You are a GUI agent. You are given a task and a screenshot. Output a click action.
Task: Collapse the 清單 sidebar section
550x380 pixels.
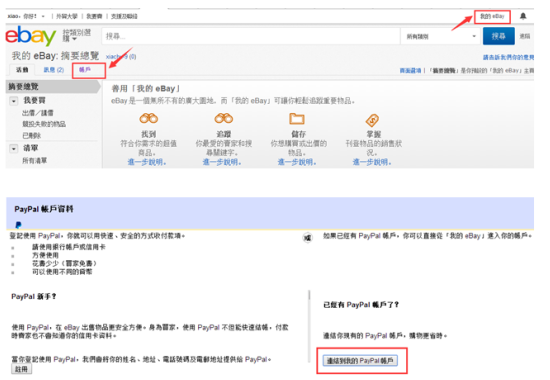pos(14,148)
